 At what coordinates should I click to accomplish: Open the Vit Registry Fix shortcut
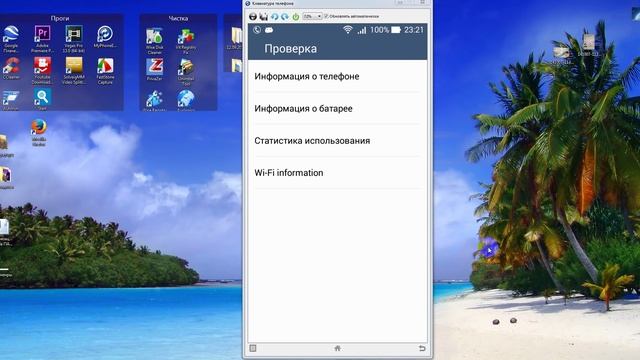pos(186,41)
